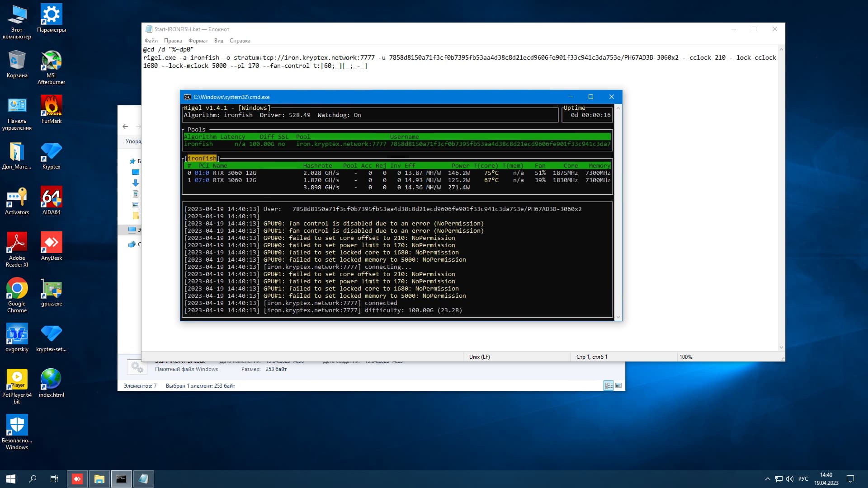Viewport: 868px width, 488px height.
Task: Click Упорядочить in Explorer toolbar
Action: (x=133, y=141)
